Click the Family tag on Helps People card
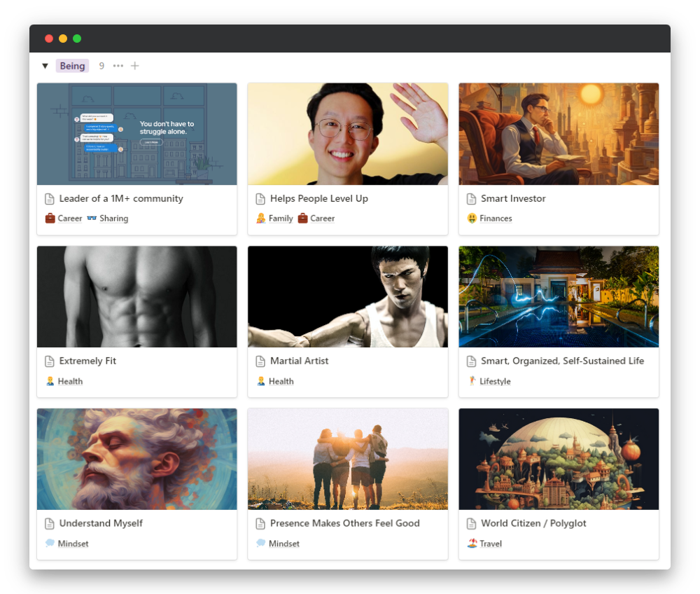The height and width of the screenshot is (594, 700). point(274,219)
